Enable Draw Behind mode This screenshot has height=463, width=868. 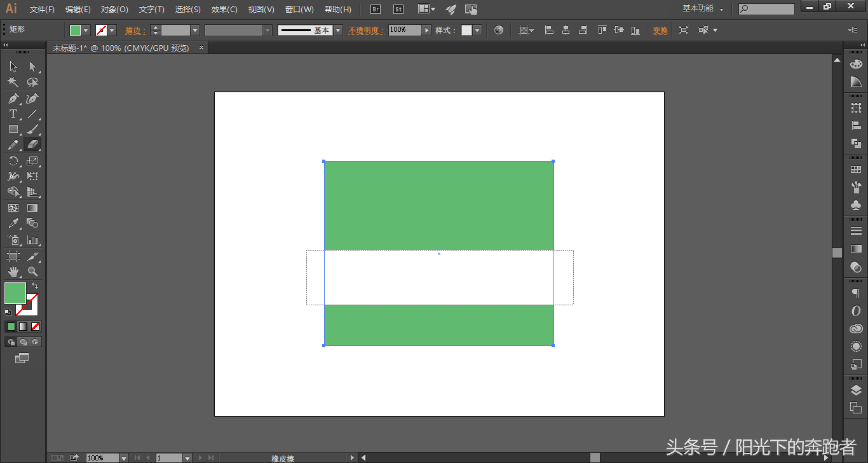coord(23,342)
